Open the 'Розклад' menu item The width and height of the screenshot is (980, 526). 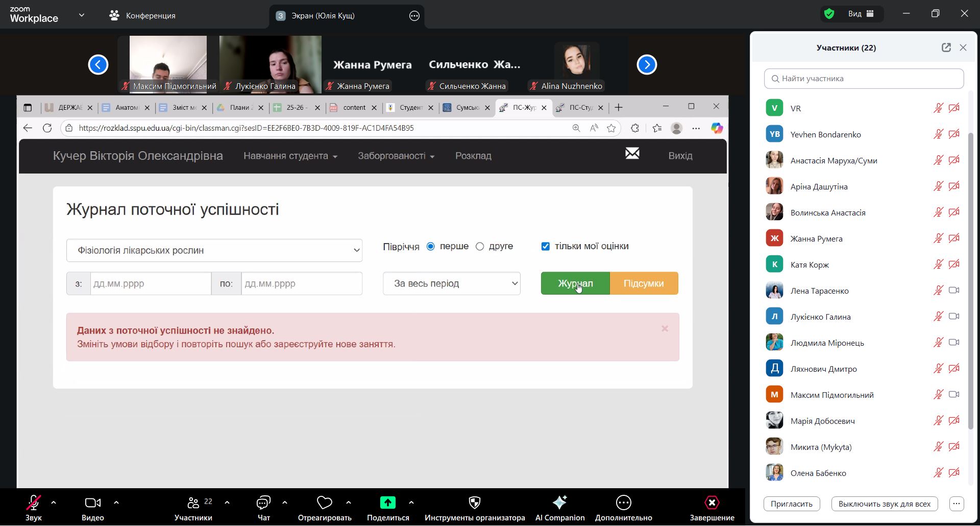[473, 156]
